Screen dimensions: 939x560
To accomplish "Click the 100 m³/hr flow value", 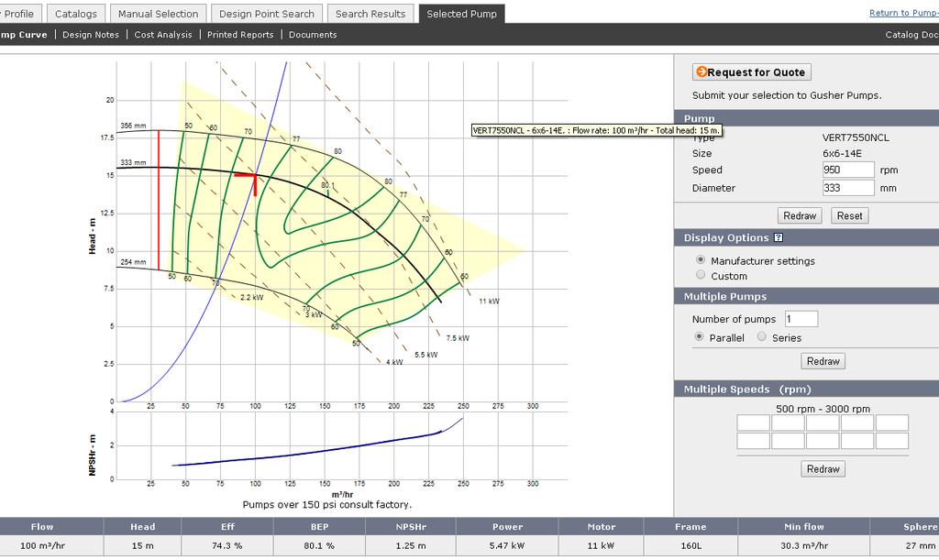I will [x=42, y=545].
